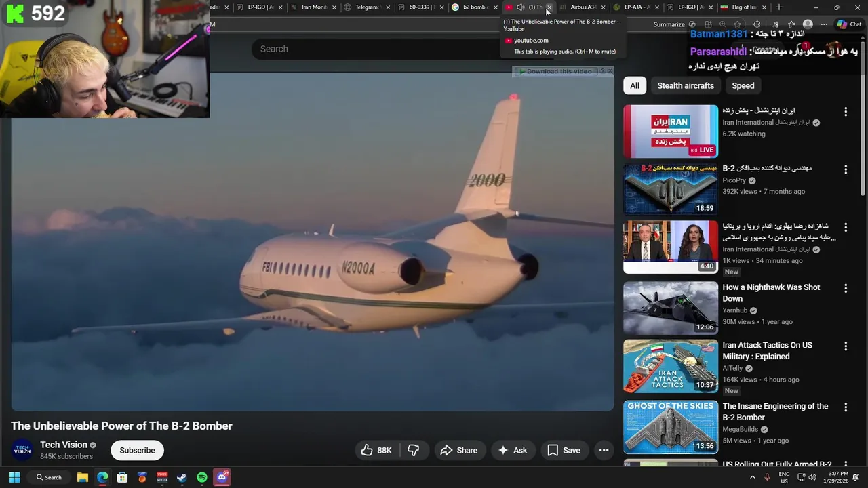Open a new browser tab
The width and height of the screenshot is (868, 488).
778,7
